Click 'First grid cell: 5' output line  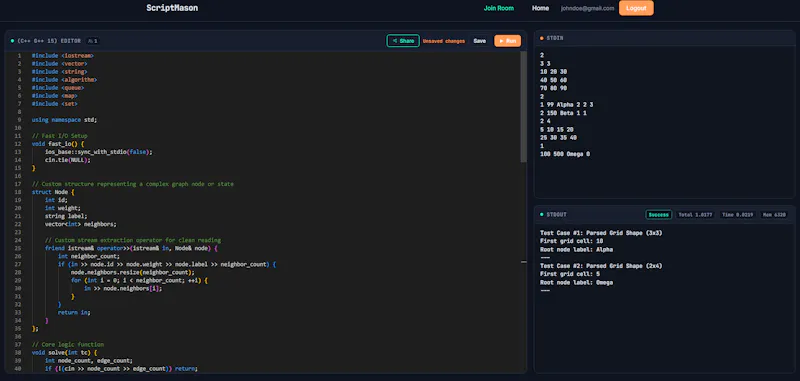(x=570, y=274)
